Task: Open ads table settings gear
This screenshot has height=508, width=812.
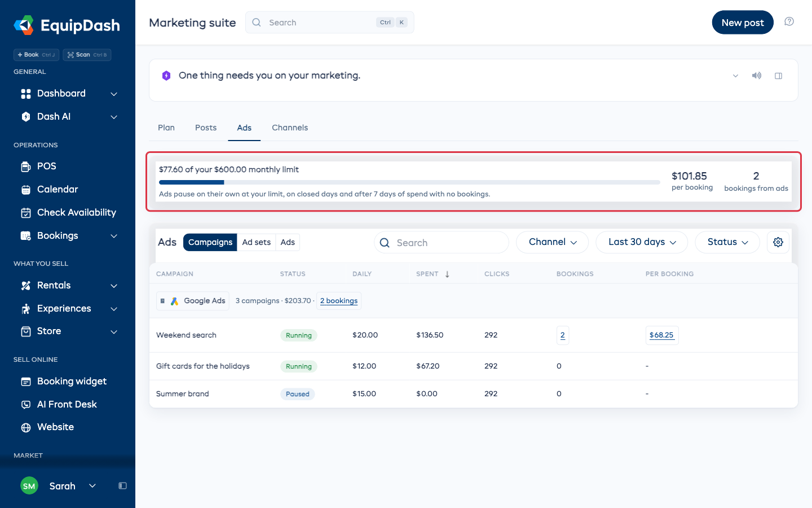Action: [x=778, y=242]
